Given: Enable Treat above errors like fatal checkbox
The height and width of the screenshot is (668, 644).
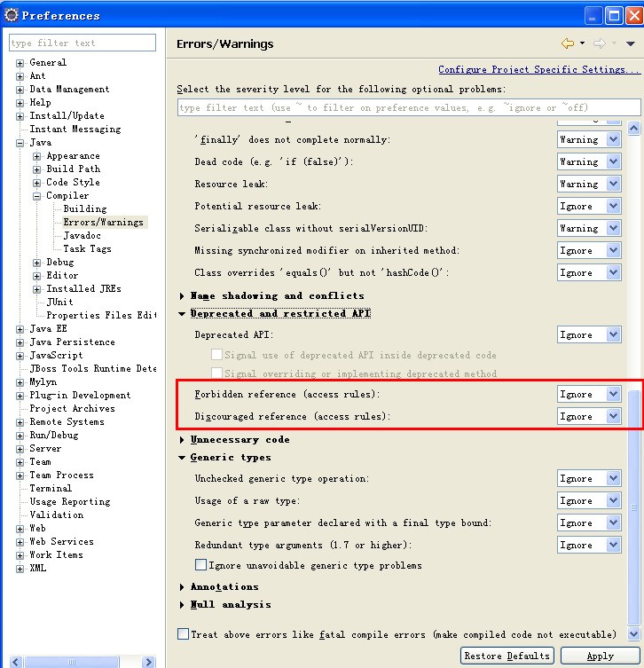Looking at the screenshot, I should (x=184, y=634).
